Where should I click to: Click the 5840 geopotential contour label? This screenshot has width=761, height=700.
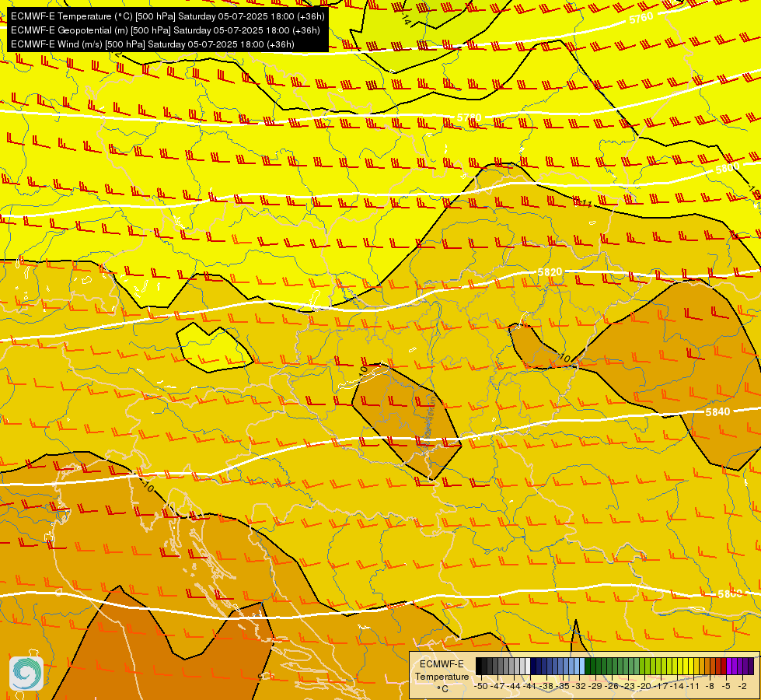(x=717, y=412)
